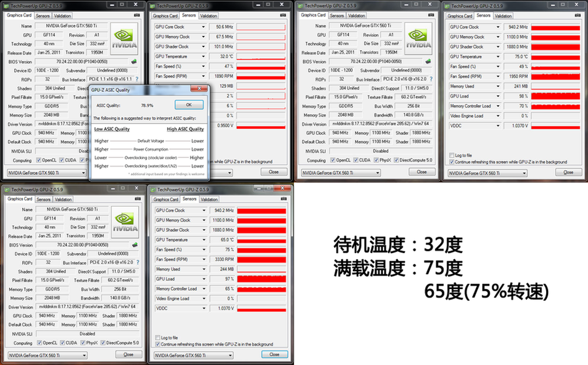Click BIOS save chip icon in window behind ASIC dialog
588x365 pixels.
[x=134, y=62]
